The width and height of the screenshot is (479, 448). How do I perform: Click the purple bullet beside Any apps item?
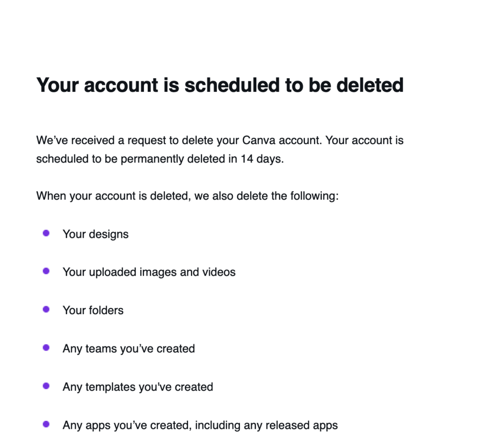click(x=46, y=425)
